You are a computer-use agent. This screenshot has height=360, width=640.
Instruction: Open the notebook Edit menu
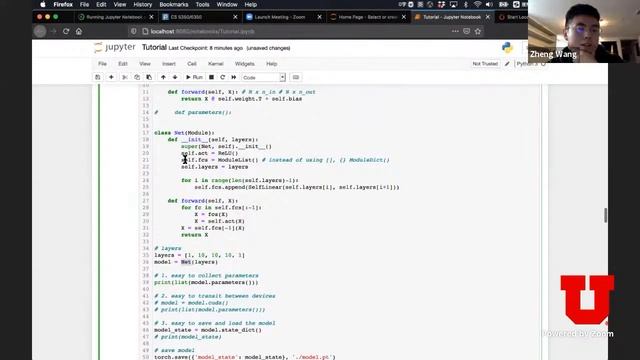coord(123,64)
